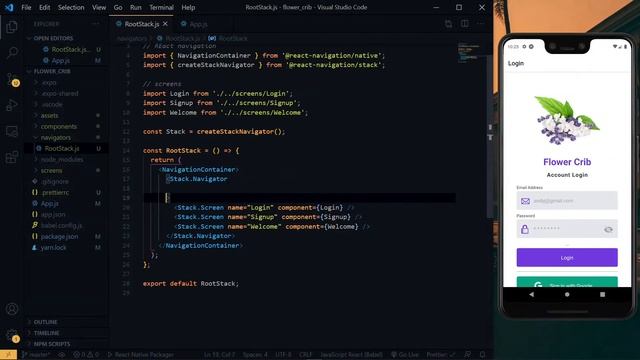
Task: Click the feedback icon in status bar
Action: (467, 355)
